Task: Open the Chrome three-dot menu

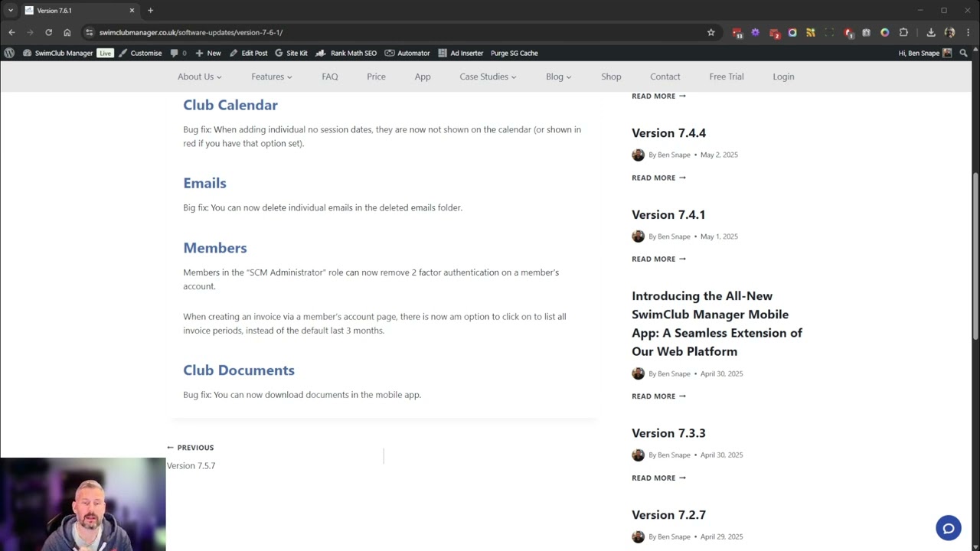Action: click(x=968, y=32)
